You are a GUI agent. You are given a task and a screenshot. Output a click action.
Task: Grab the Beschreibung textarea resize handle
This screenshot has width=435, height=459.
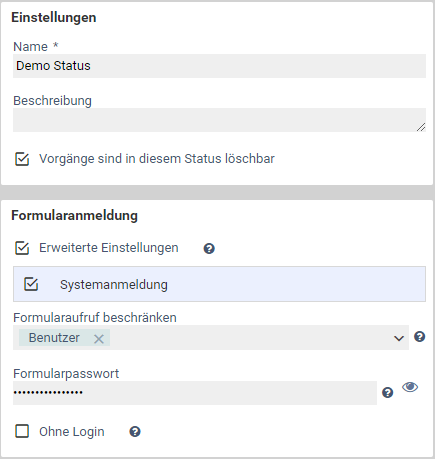(x=421, y=127)
